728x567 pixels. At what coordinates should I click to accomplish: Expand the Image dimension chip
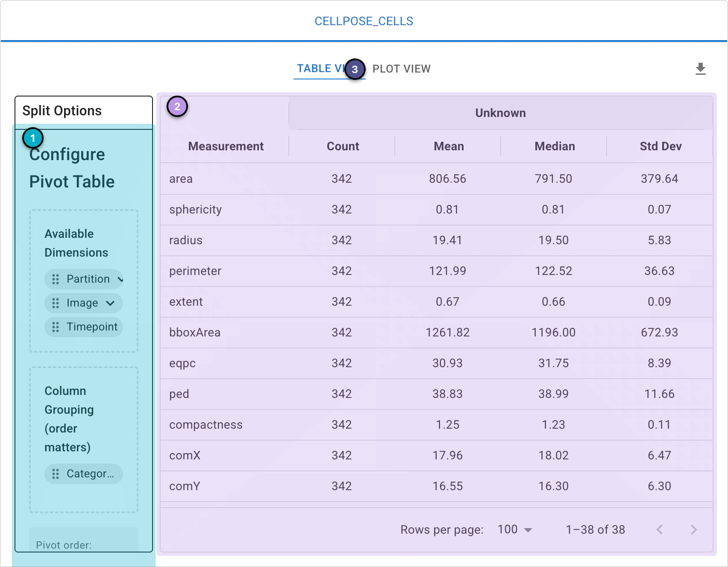point(110,303)
